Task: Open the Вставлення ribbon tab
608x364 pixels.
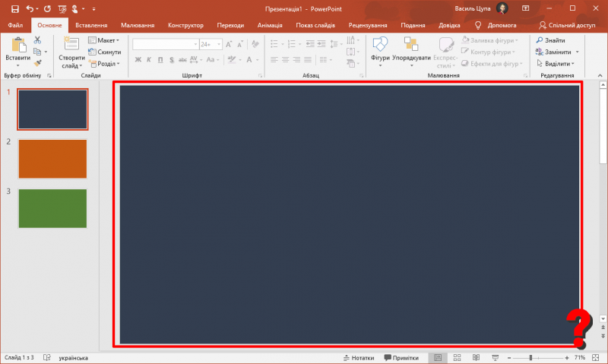Action: [x=91, y=25]
